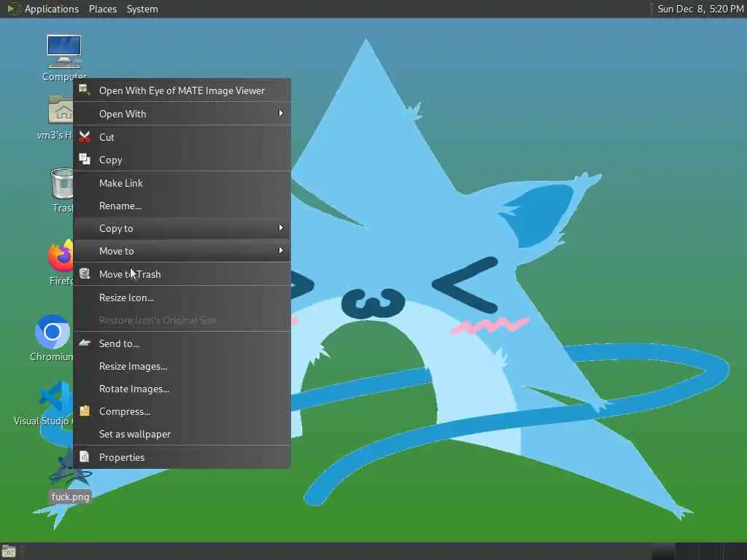Select Set as wallpaper entry
The image size is (747, 560).
[x=182, y=434]
